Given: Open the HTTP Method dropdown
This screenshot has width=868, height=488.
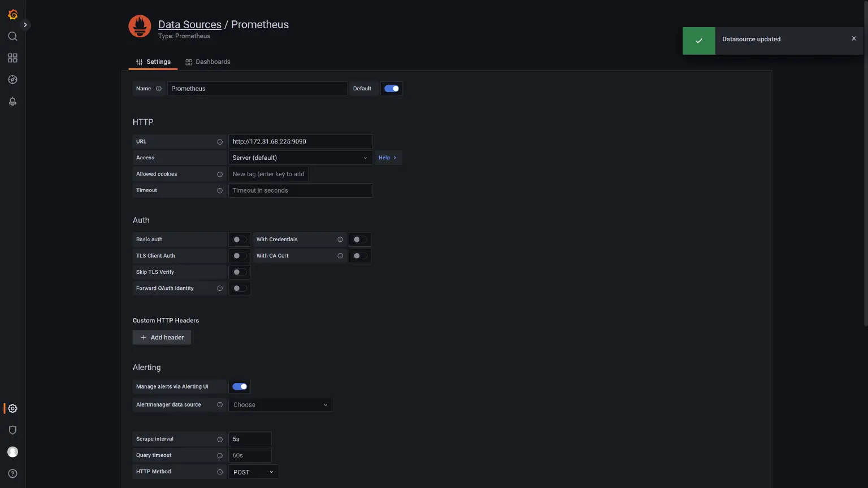Looking at the screenshot, I should (253, 471).
